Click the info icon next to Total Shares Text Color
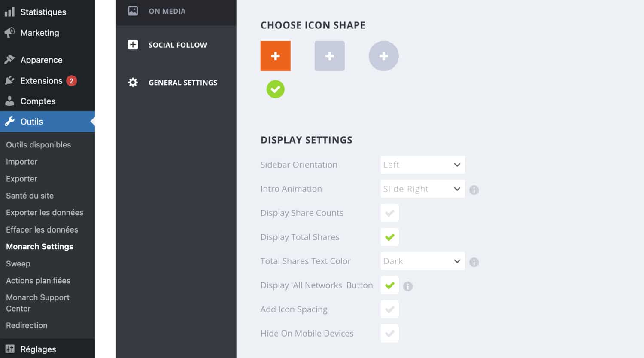644x358 pixels. tap(474, 262)
